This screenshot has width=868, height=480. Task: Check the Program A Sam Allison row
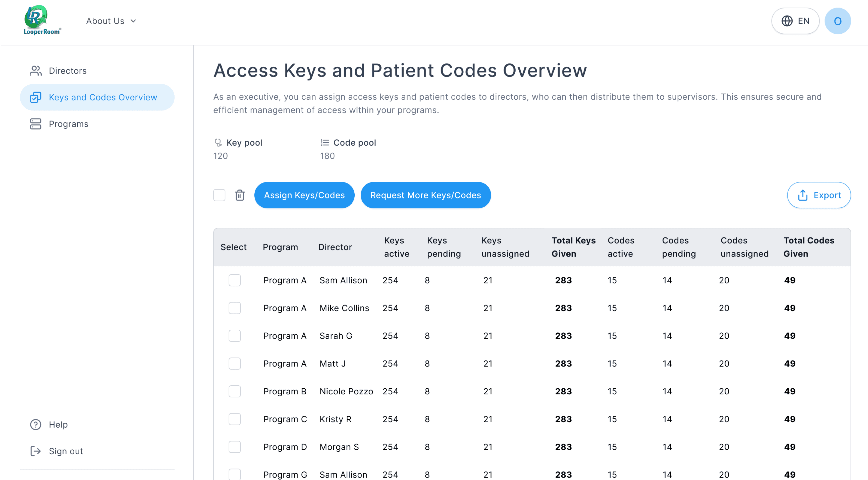point(235,280)
